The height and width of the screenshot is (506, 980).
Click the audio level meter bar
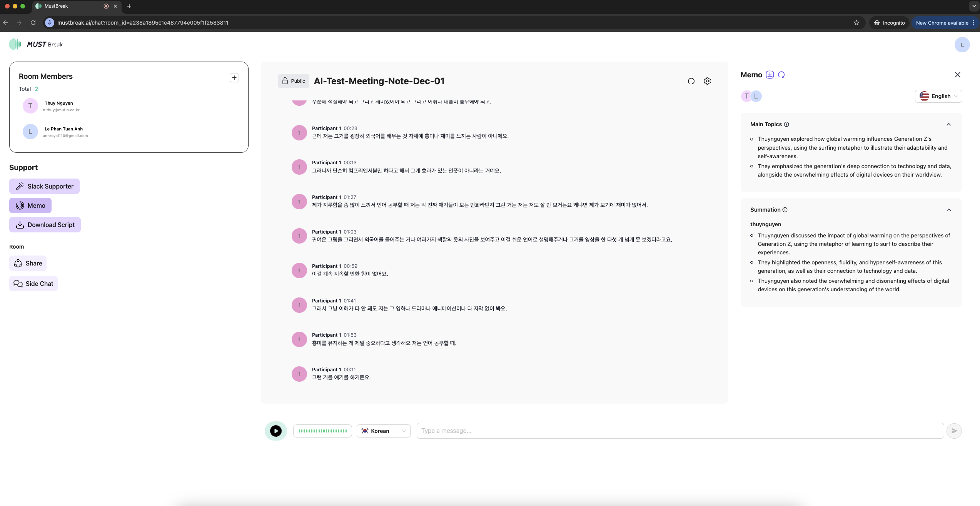pos(322,431)
